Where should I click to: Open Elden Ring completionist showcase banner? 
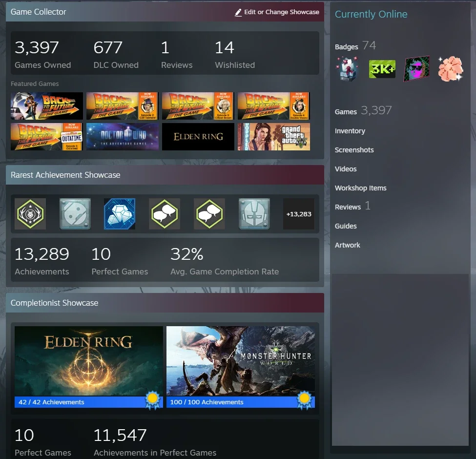coord(89,361)
